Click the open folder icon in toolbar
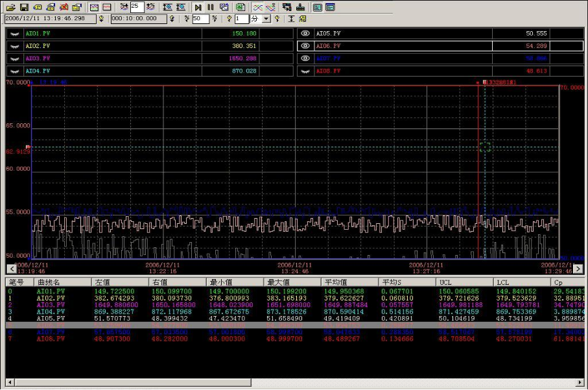Screen dimensions: 588x390 [10, 7]
